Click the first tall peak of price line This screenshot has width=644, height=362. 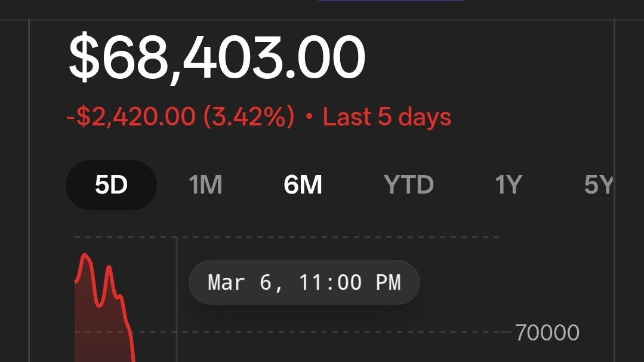pyautogui.click(x=85, y=256)
